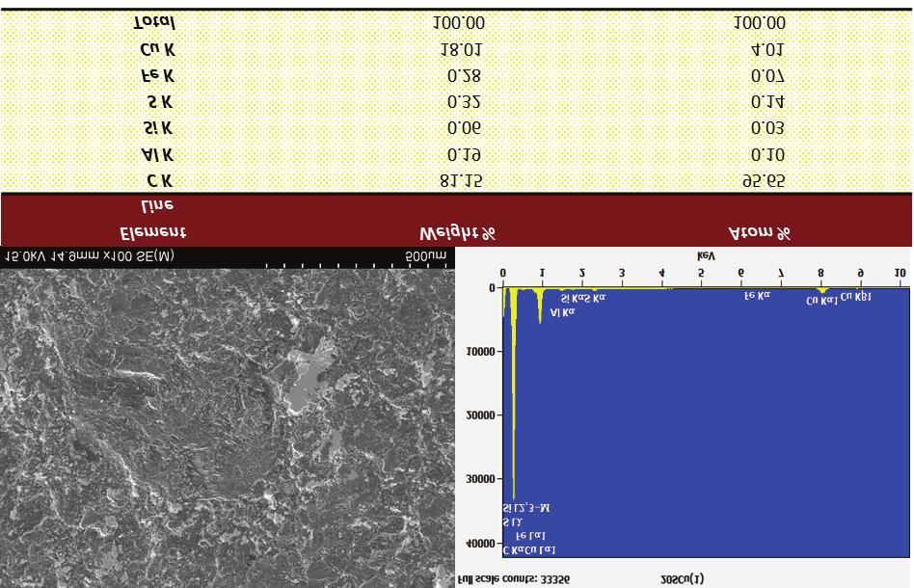Click the Cu K atom value 4.01
914x588 pixels.
(x=768, y=50)
